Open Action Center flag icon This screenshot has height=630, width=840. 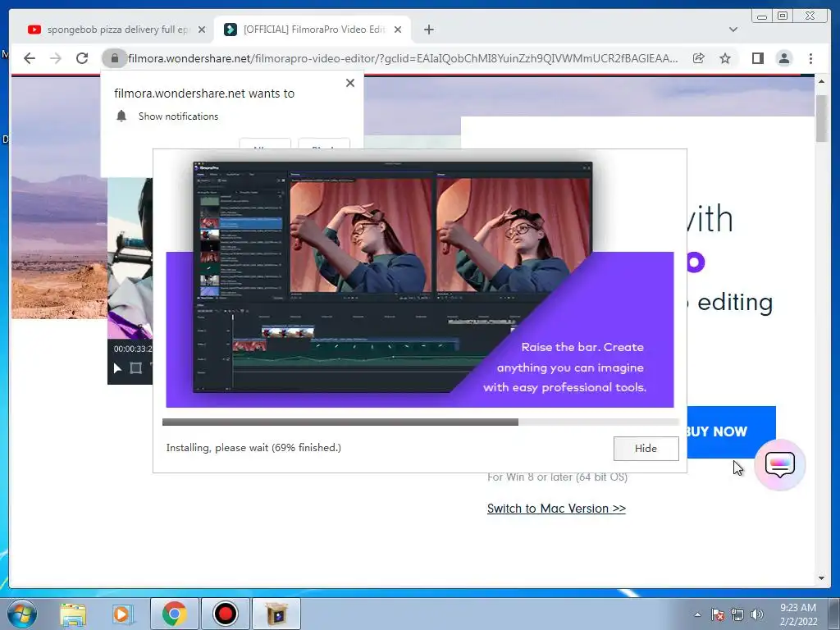[x=718, y=614]
